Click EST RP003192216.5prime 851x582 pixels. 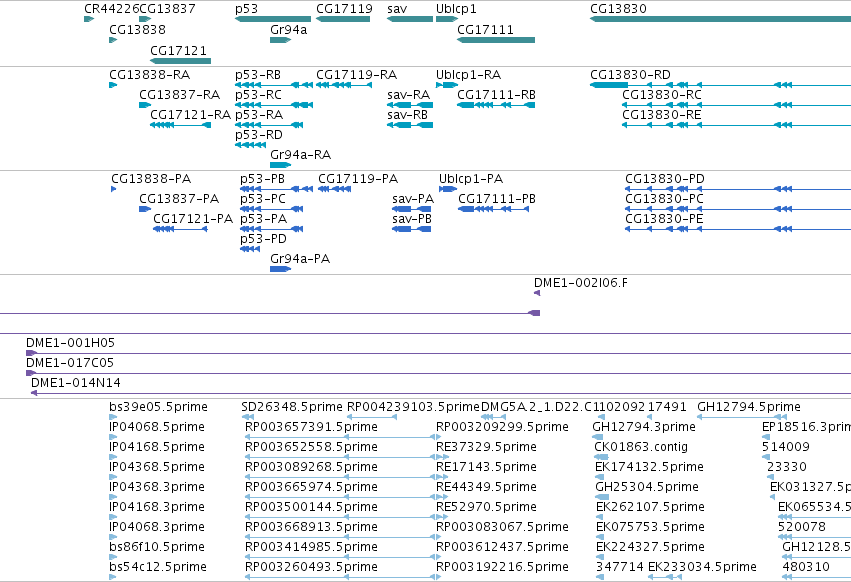tap(503, 567)
